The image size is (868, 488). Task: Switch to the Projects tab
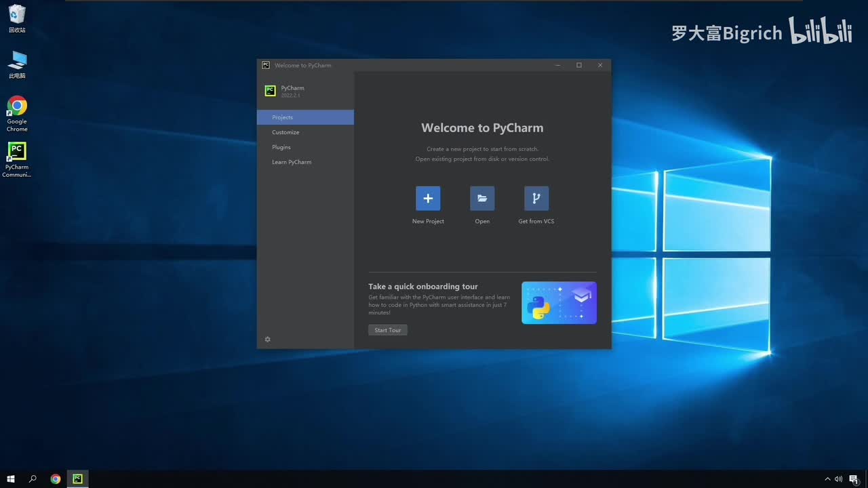coord(305,117)
